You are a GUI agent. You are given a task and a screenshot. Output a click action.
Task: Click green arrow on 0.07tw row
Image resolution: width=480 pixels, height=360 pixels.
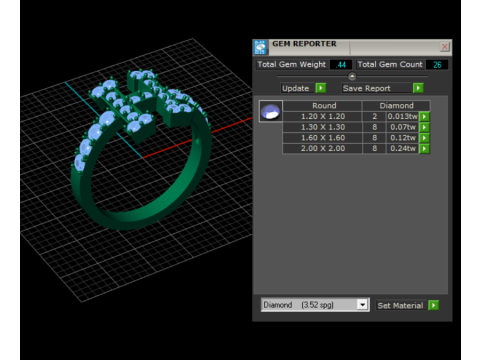[424, 127]
